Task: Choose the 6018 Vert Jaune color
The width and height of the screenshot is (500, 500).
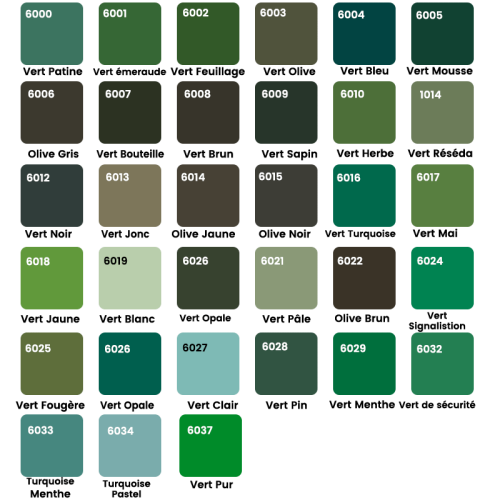Action: coord(52,278)
